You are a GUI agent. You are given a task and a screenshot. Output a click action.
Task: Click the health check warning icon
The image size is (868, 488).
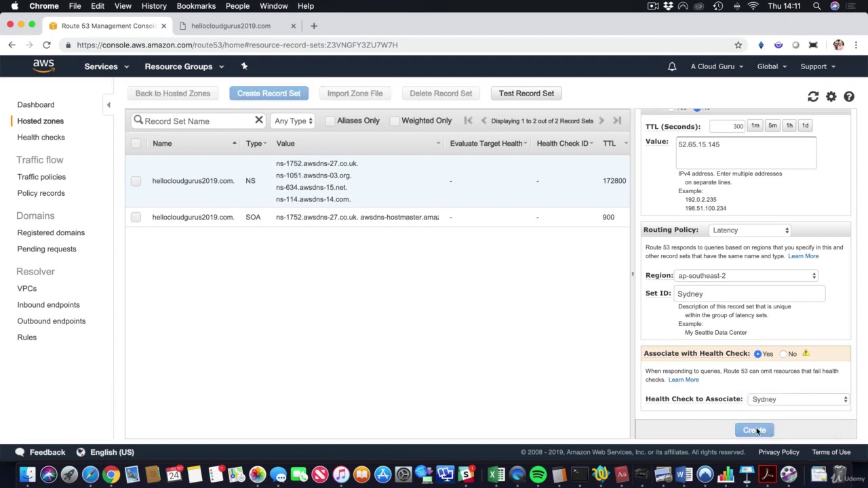pyautogui.click(x=806, y=353)
